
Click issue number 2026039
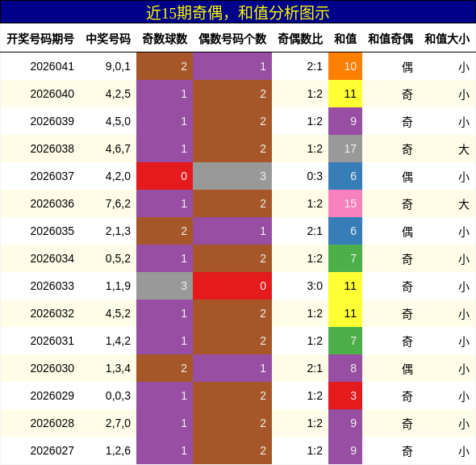tap(52, 121)
